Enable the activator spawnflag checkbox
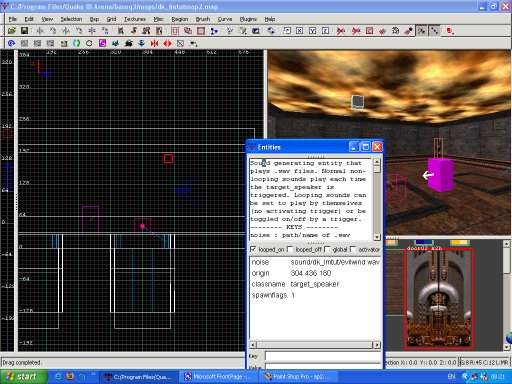The width and height of the screenshot is (512, 384). pyautogui.click(x=353, y=249)
